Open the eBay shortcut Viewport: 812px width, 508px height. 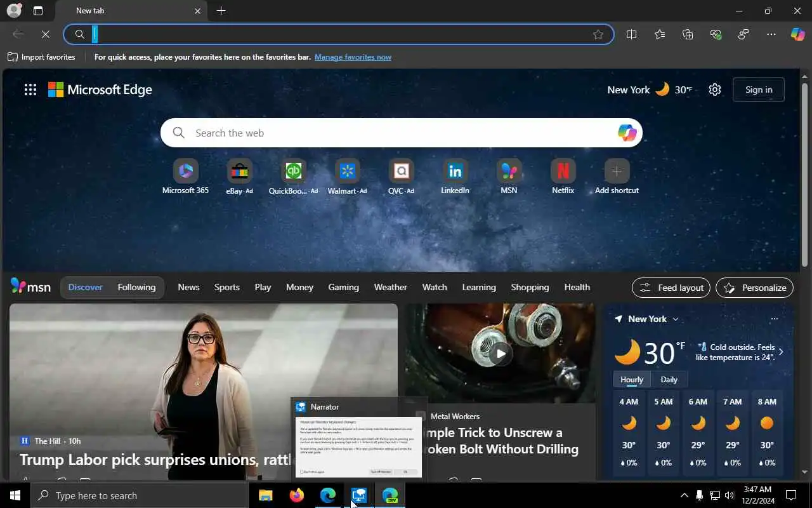tap(239, 177)
